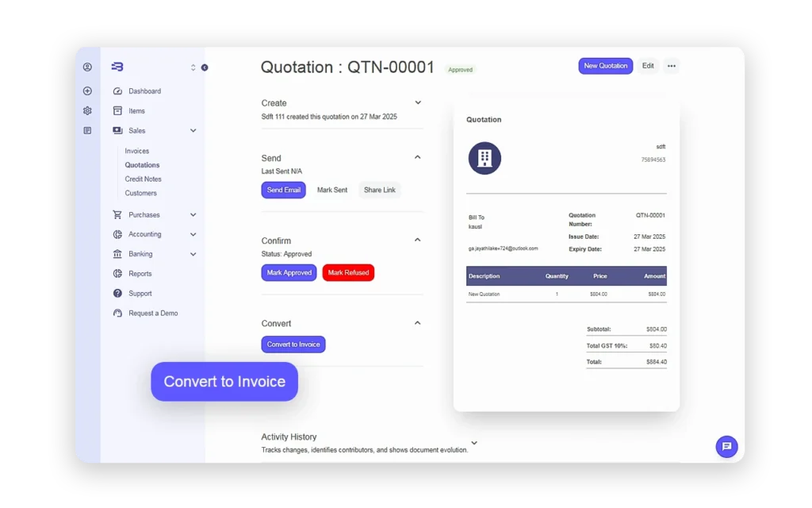812x508 pixels.
Task: Click the Activity History heading
Action: click(289, 437)
